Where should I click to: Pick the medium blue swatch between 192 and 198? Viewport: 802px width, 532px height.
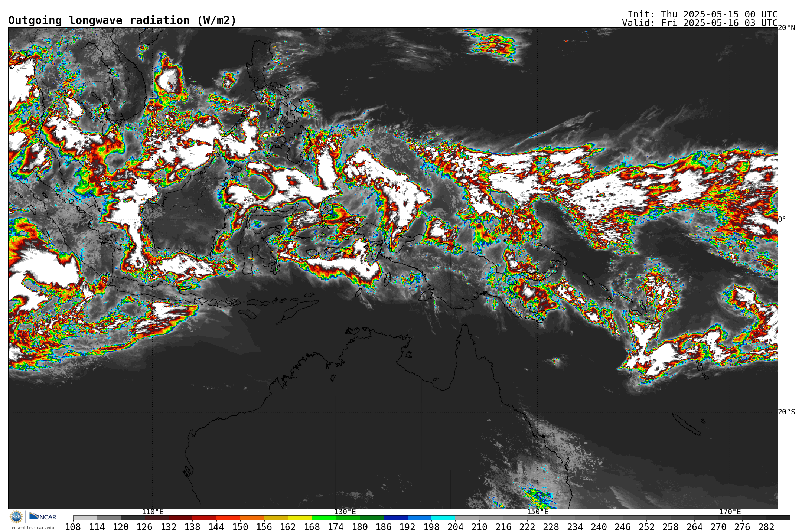pyautogui.click(x=420, y=518)
